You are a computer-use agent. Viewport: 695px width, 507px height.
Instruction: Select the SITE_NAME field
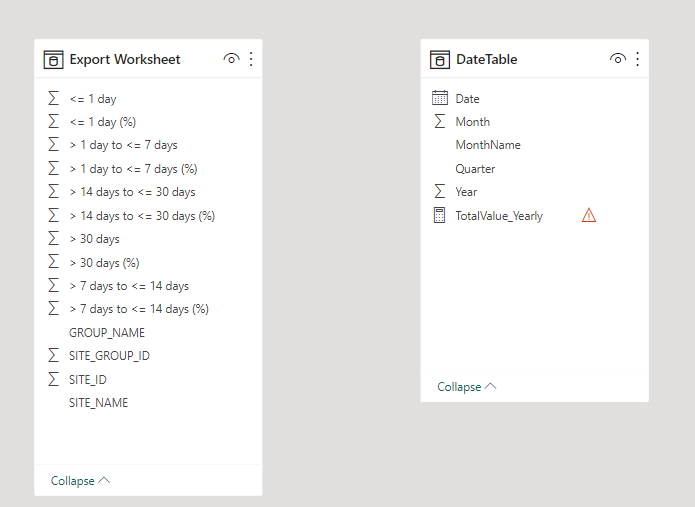pyautogui.click(x=98, y=403)
